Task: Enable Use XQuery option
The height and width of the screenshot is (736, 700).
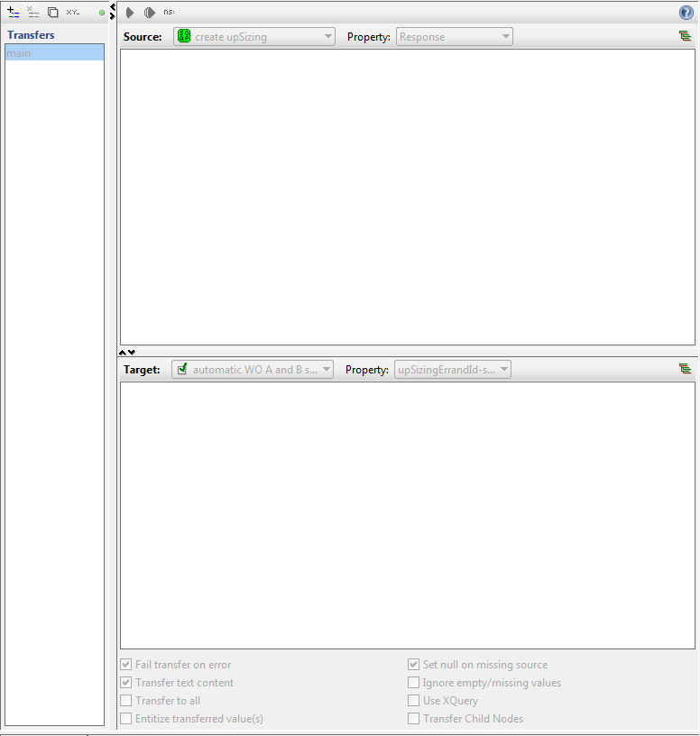Action: [414, 701]
